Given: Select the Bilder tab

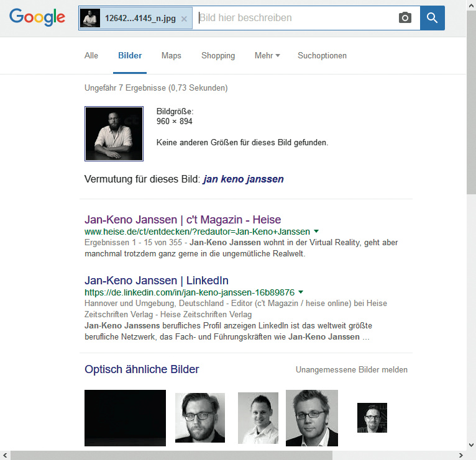Looking at the screenshot, I should (130, 56).
